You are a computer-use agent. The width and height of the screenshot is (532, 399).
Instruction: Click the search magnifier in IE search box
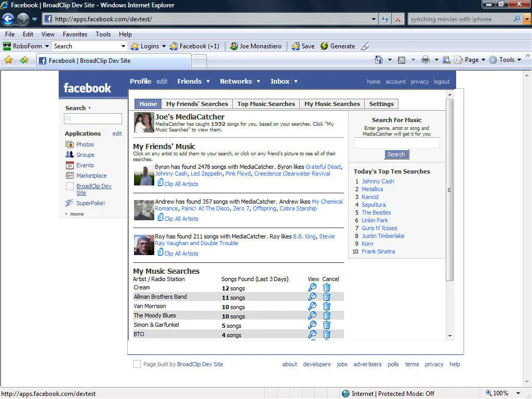(x=516, y=19)
